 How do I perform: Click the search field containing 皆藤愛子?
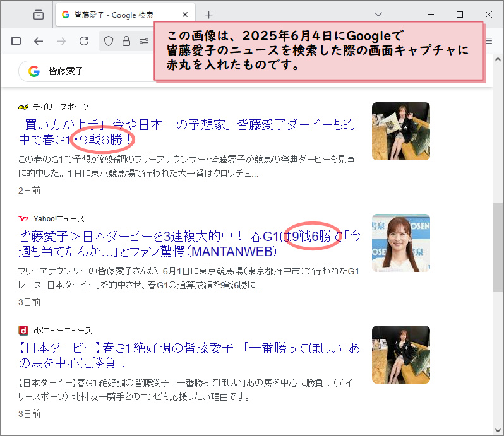(x=87, y=71)
